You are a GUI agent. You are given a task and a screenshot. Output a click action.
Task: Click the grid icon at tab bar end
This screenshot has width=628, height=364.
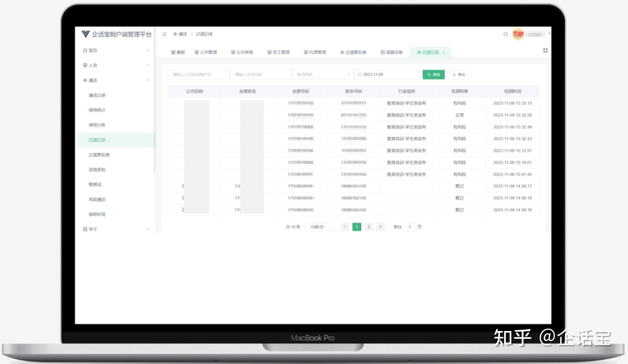click(x=545, y=51)
